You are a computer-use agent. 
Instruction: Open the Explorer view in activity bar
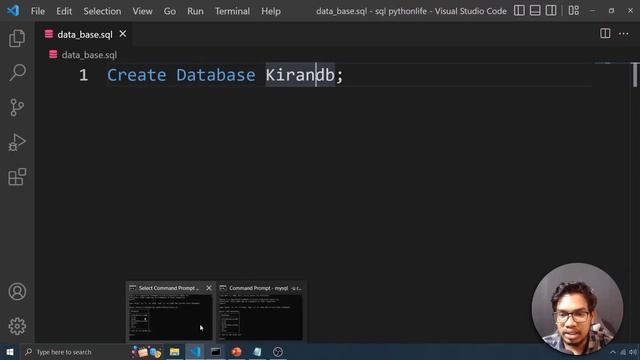pos(17,38)
